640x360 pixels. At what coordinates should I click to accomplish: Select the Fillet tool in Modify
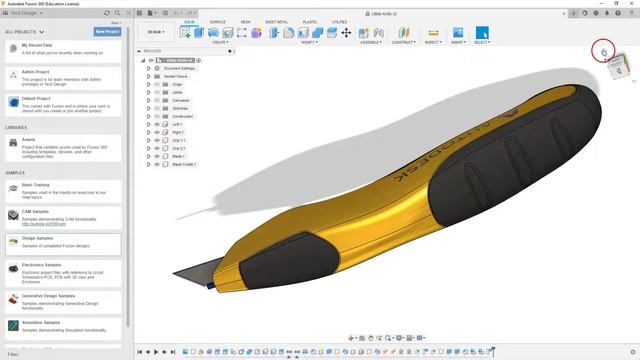point(289,33)
